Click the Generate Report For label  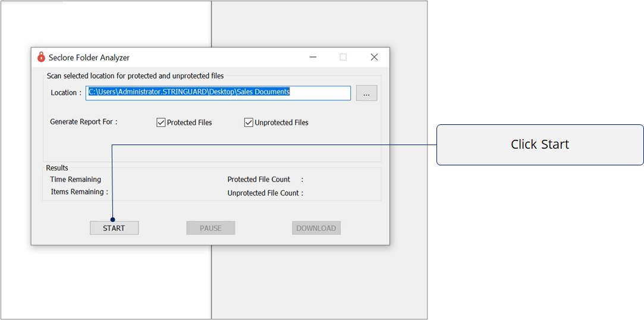tap(83, 122)
